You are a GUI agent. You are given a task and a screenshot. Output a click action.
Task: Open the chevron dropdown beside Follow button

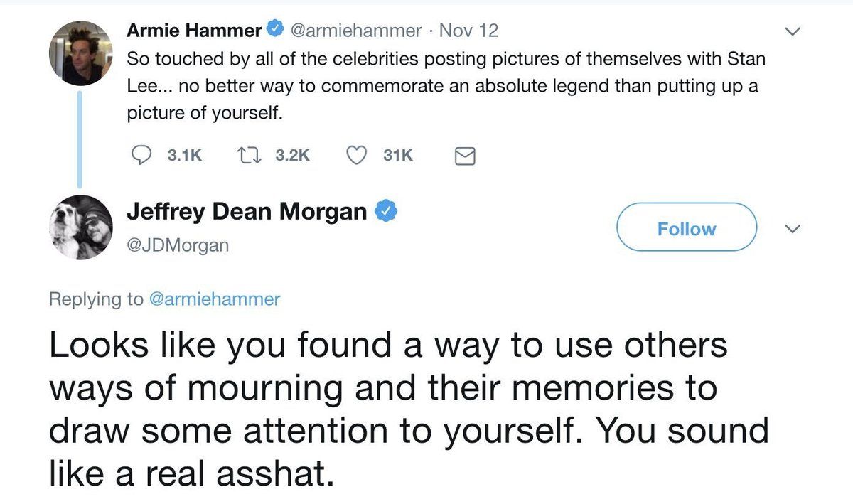[794, 228]
